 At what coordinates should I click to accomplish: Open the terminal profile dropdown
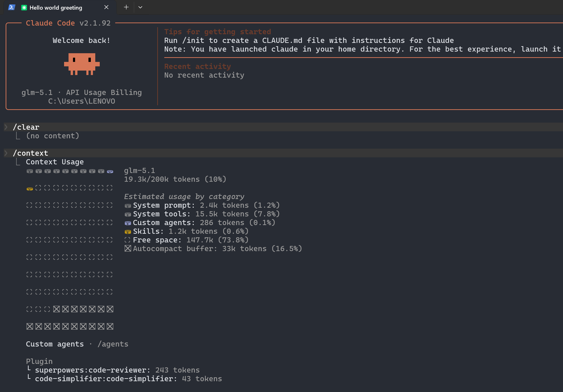(140, 7)
